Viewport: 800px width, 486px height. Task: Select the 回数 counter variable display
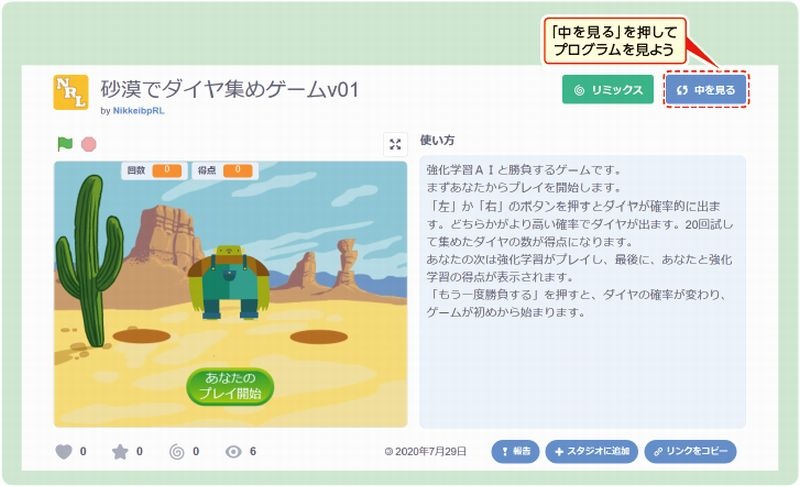(x=154, y=170)
